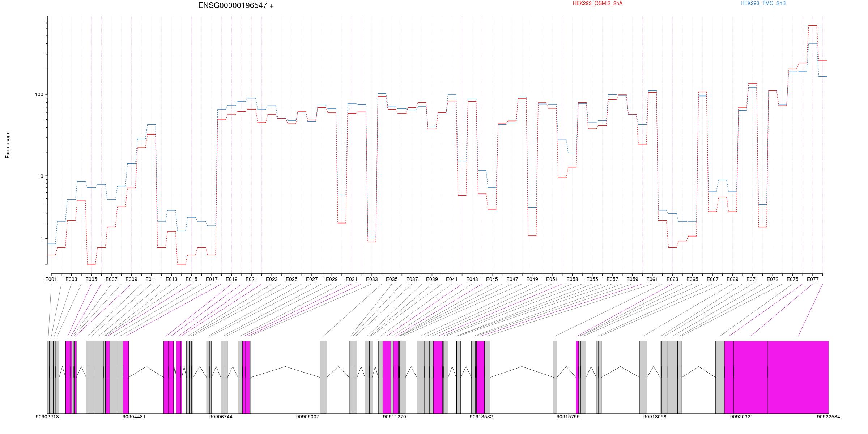
Task: Click exon label E001
Action: 51,279
